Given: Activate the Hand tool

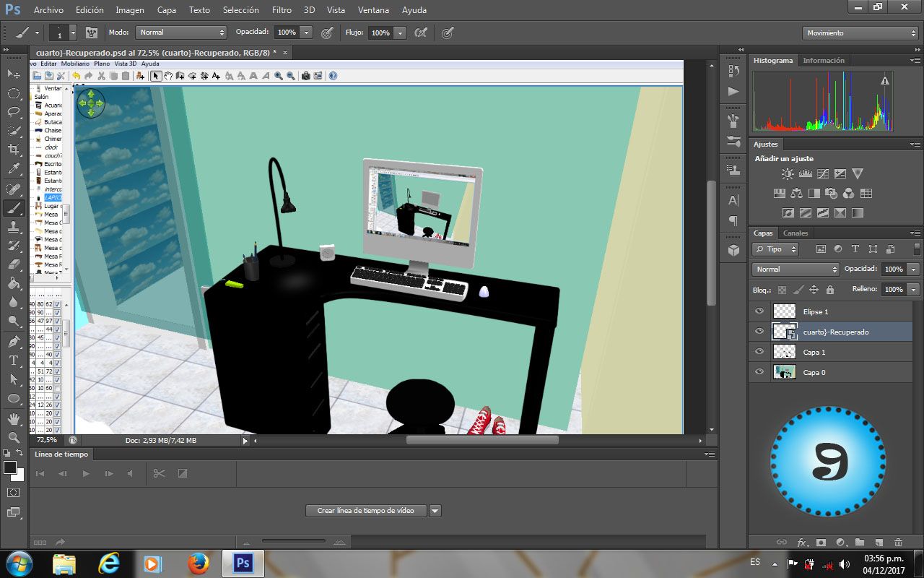Looking at the screenshot, I should [14, 418].
